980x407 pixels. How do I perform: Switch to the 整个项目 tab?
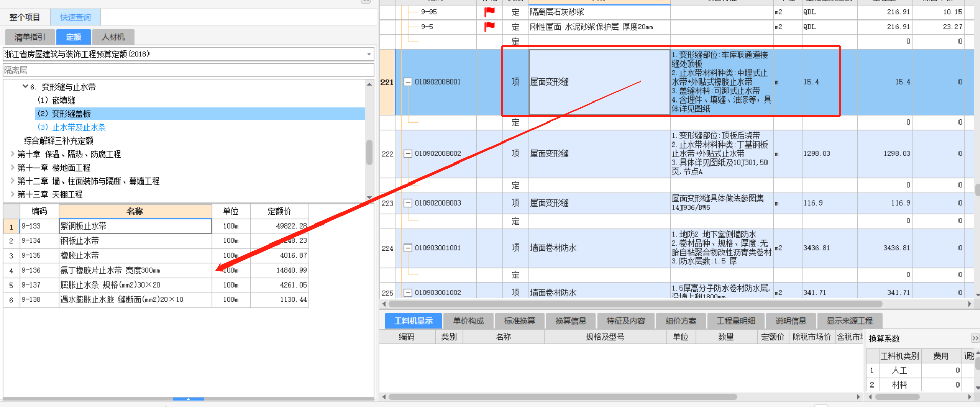tap(25, 17)
